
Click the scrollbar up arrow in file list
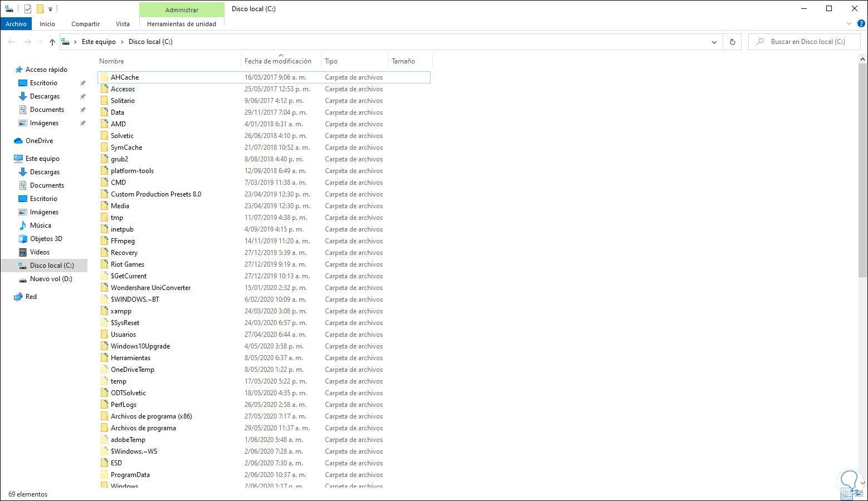click(863, 59)
